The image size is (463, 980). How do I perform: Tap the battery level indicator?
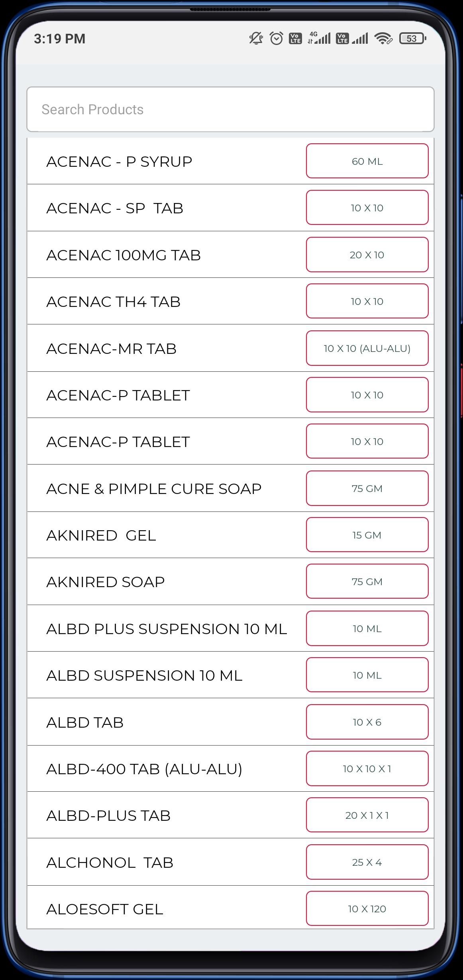point(412,39)
